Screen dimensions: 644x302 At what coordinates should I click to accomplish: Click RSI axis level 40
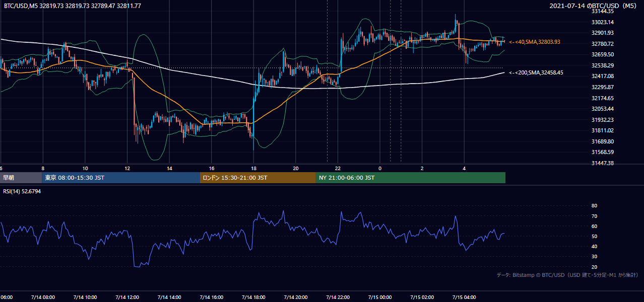coord(594,246)
